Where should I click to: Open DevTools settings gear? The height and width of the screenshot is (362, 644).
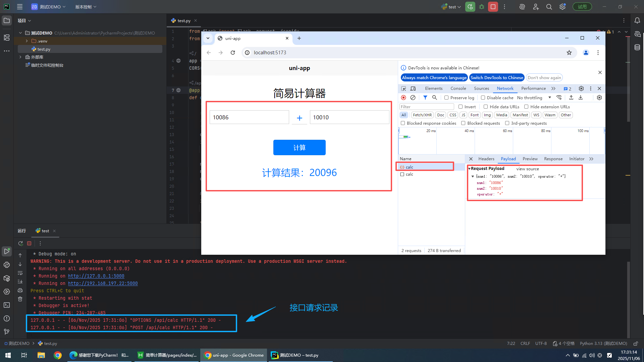pyautogui.click(x=581, y=88)
